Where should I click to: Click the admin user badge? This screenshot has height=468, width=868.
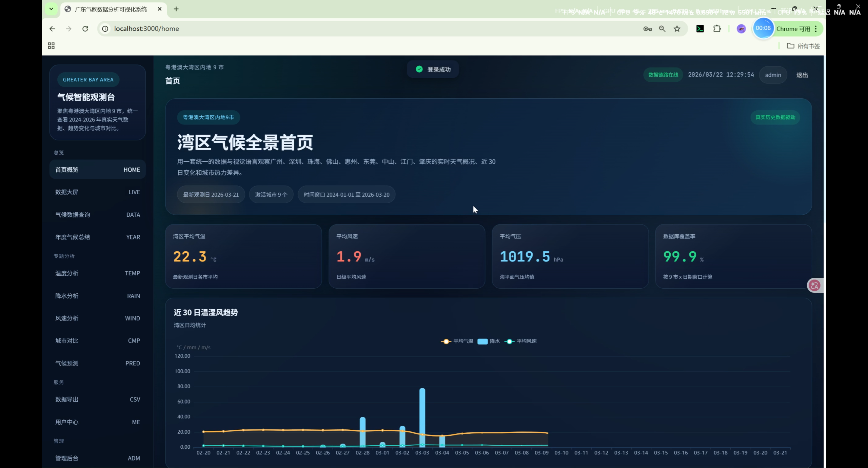pyautogui.click(x=773, y=75)
